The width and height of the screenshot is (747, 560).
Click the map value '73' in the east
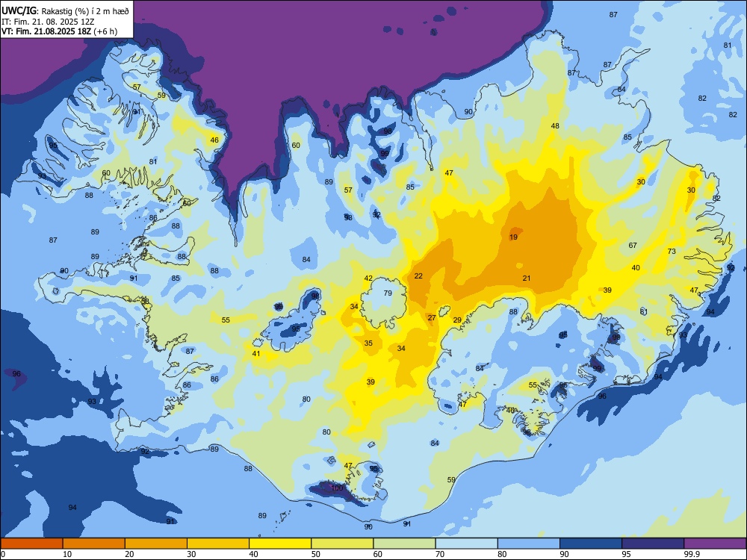(x=672, y=251)
